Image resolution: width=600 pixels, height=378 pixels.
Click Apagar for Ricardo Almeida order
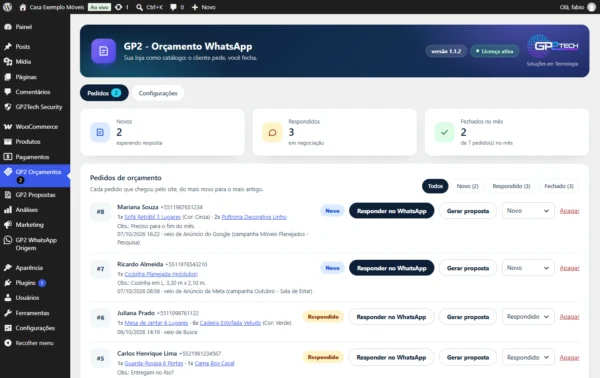(569, 268)
